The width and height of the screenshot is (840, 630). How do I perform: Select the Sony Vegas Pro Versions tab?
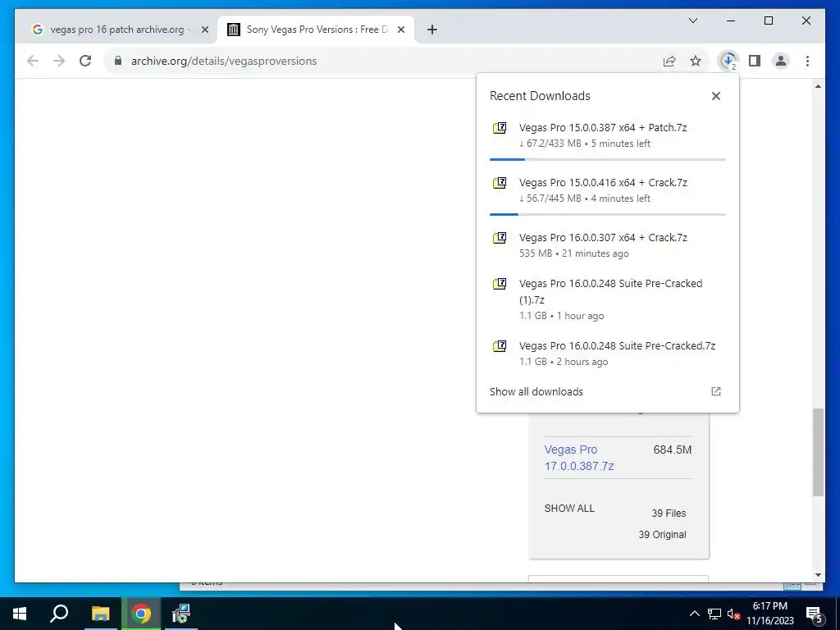(x=316, y=30)
